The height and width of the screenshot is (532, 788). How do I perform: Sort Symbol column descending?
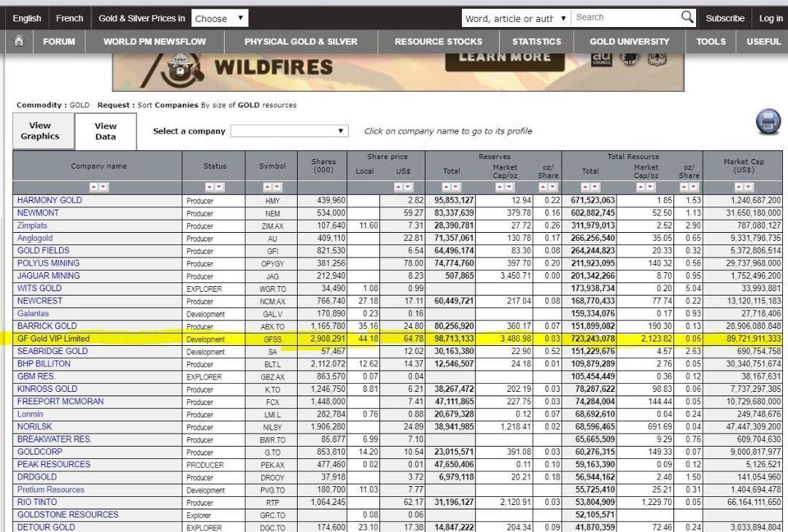(277, 188)
